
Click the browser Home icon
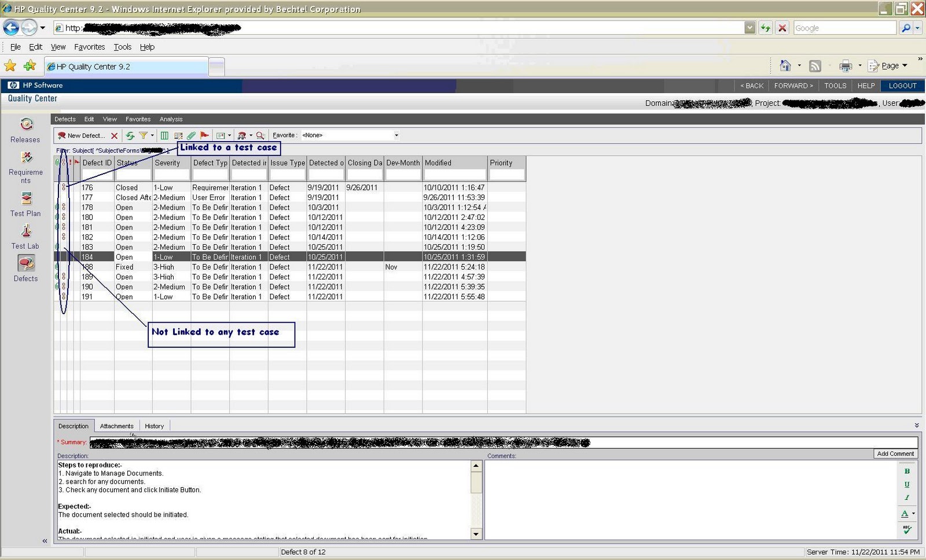[785, 66]
